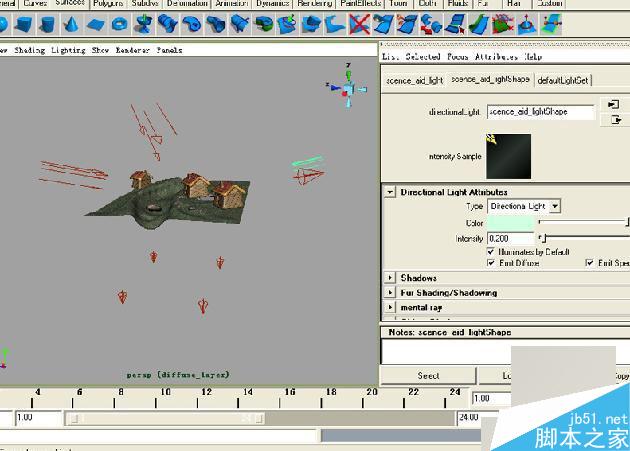Viewport: 630px width, 451px height.
Task: Click the Color slider track
Action: tap(583, 222)
